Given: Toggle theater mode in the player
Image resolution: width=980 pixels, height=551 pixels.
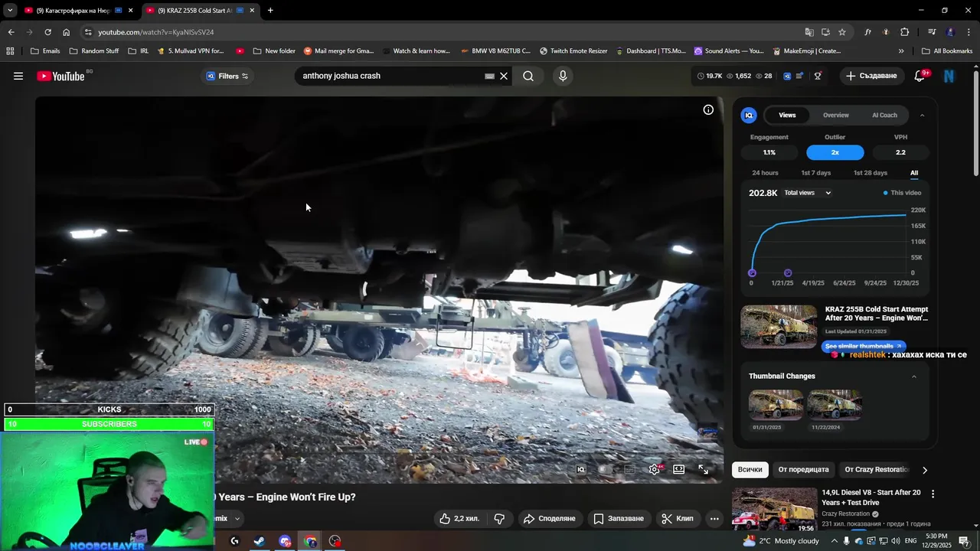Looking at the screenshot, I should (678, 469).
